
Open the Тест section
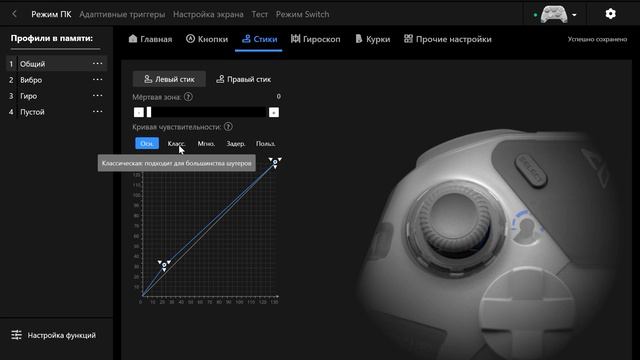coord(260,14)
